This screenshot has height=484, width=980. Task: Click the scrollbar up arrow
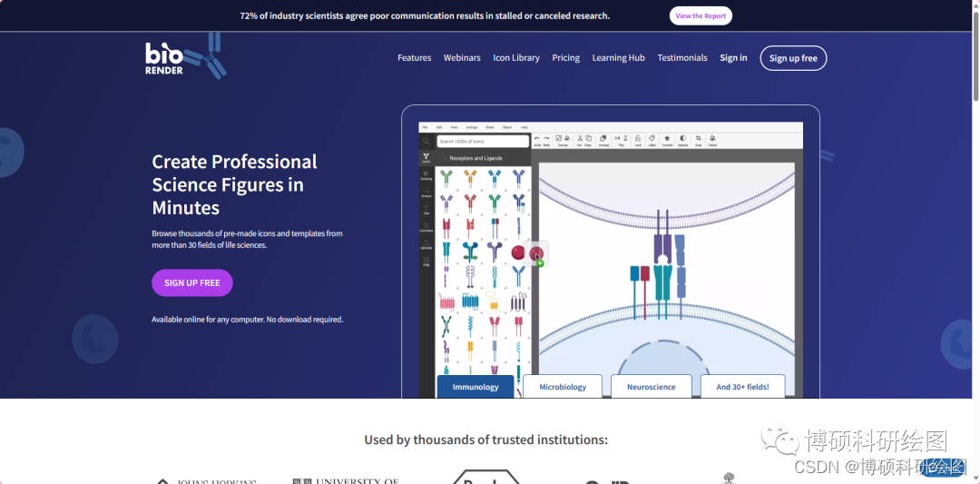point(975,5)
